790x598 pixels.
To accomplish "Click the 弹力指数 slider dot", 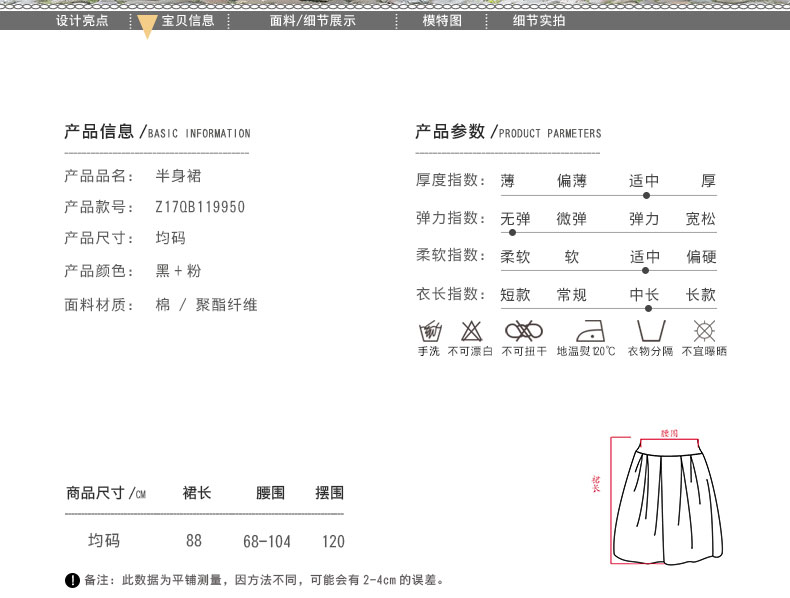I will [512, 233].
